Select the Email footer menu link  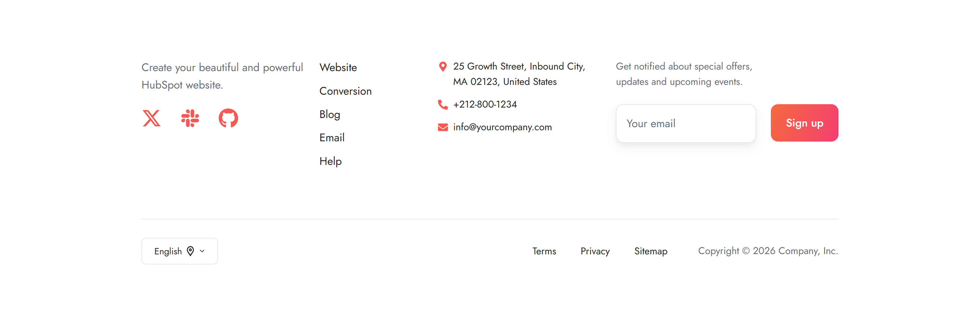point(332,138)
